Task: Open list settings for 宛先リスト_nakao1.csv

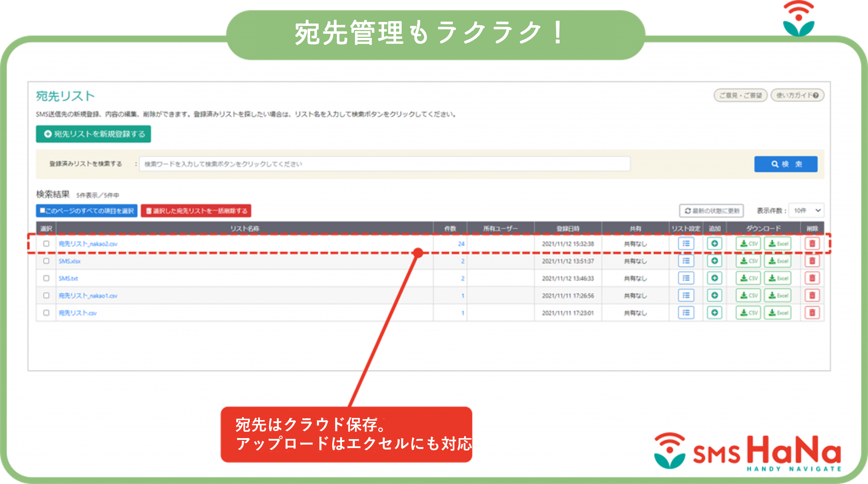Action: [686, 295]
